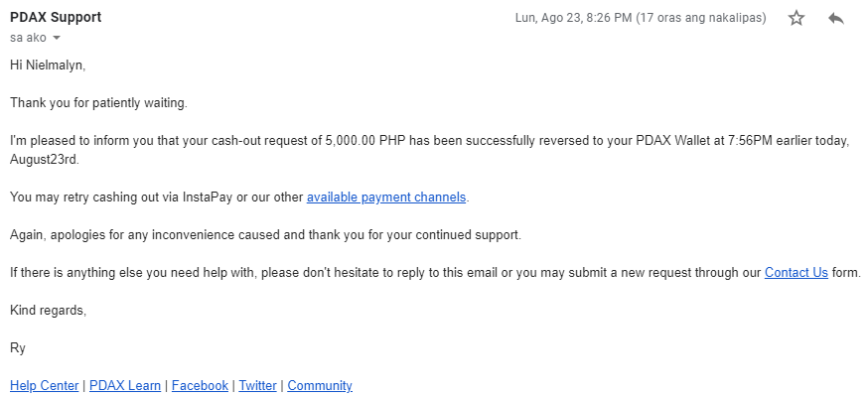Open the Help Center link
This screenshot has width=868, height=397.
(45, 385)
